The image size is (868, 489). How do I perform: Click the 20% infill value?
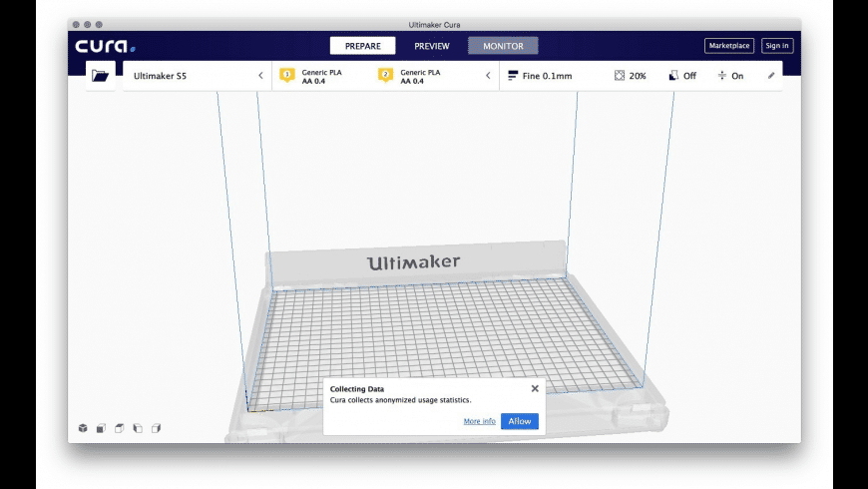638,76
